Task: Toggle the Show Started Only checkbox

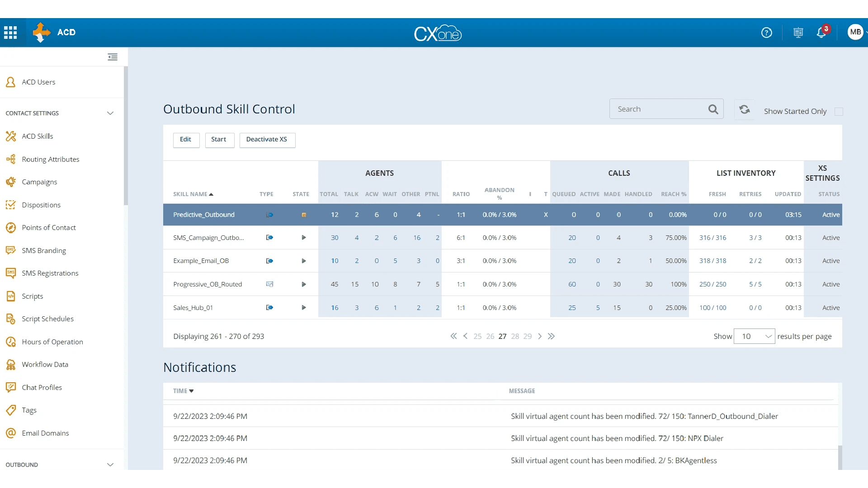Action: (x=839, y=111)
